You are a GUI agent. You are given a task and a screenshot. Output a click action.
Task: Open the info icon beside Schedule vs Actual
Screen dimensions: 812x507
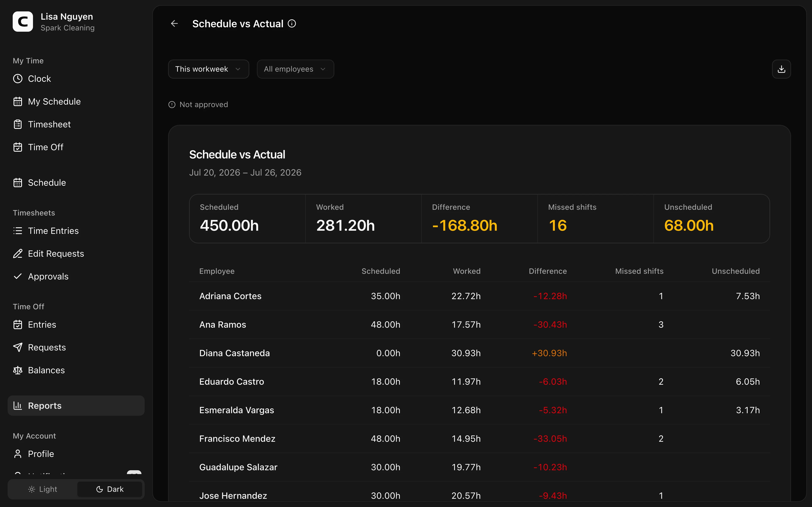coord(292,23)
